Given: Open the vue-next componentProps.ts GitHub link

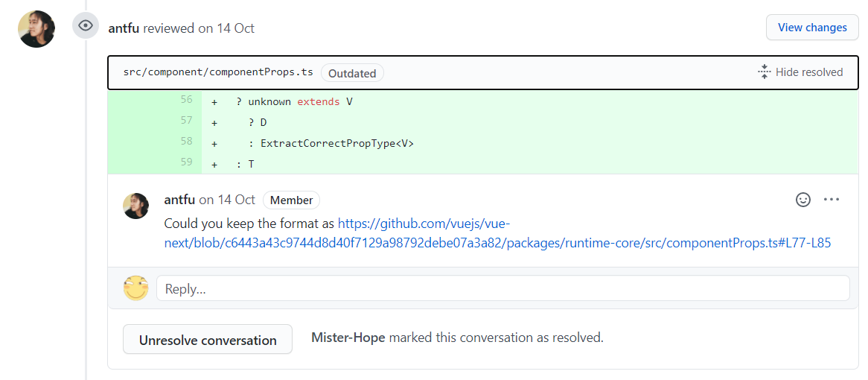Looking at the screenshot, I should click(x=497, y=233).
